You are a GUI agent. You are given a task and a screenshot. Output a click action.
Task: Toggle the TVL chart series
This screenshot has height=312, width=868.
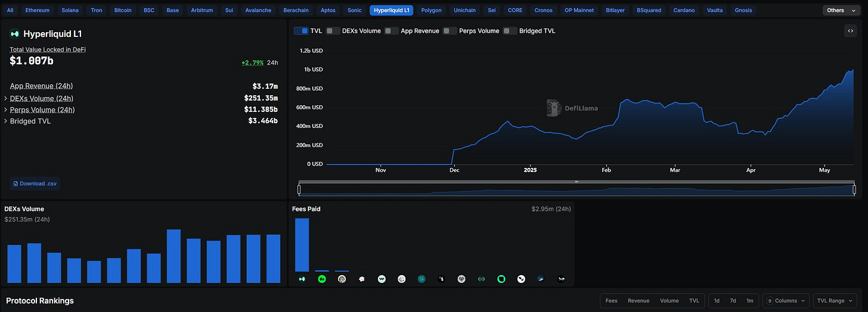pyautogui.click(x=300, y=30)
